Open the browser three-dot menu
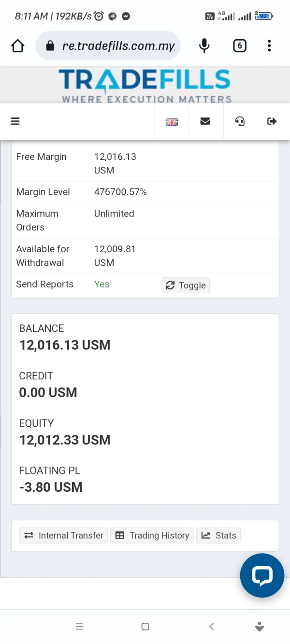 (x=269, y=46)
